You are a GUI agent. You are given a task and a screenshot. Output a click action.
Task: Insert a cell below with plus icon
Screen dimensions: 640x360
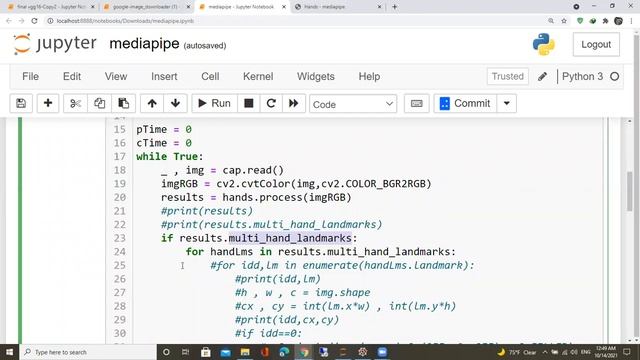pos(48,104)
